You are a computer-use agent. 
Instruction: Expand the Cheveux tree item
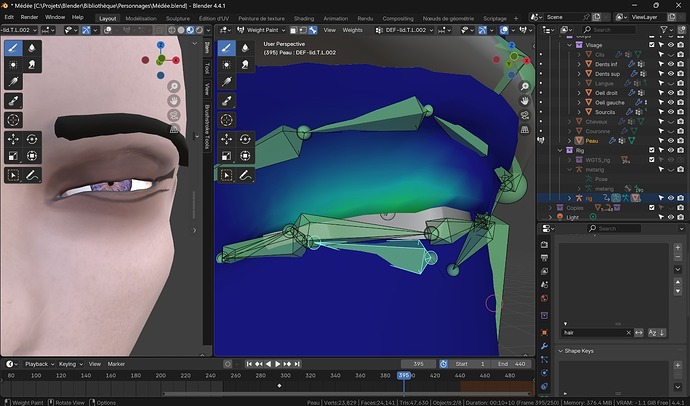(x=569, y=121)
